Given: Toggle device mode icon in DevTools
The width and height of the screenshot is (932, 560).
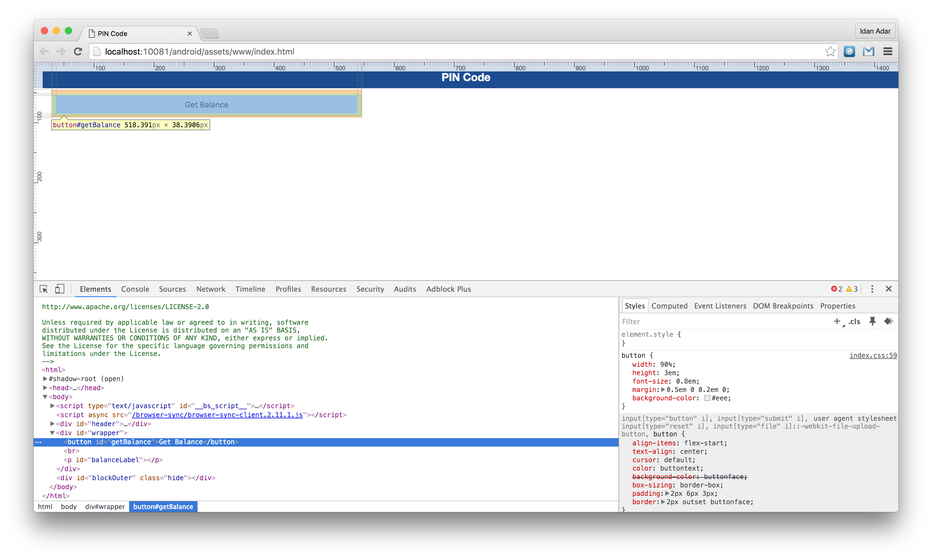Looking at the screenshot, I should 60,289.
